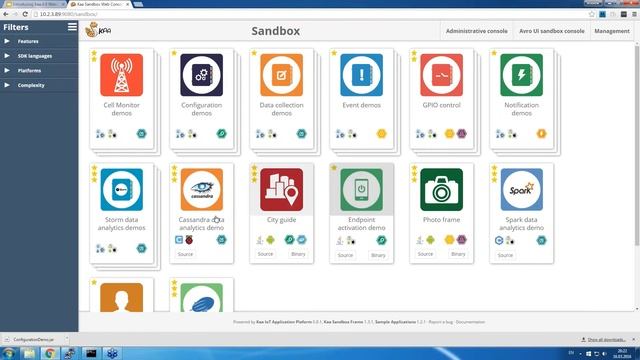The width and height of the screenshot is (640, 360).
Task: Open City guide map icon
Action: [282, 190]
